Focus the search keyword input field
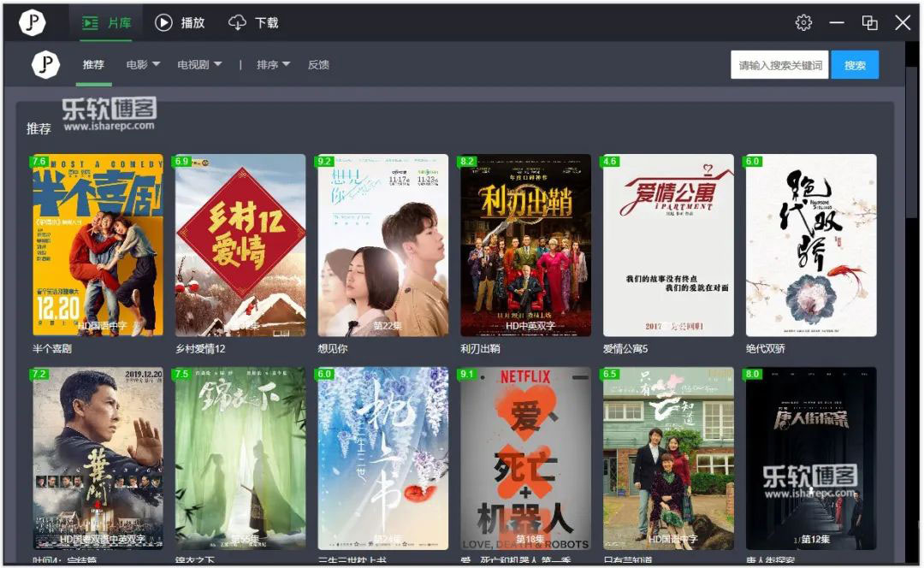 point(780,65)
